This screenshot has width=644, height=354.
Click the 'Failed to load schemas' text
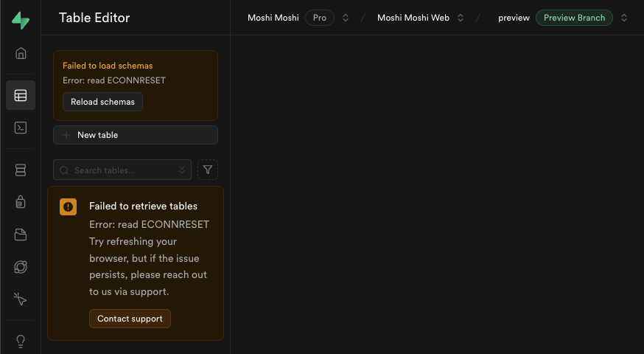click(x=108, y=66)
